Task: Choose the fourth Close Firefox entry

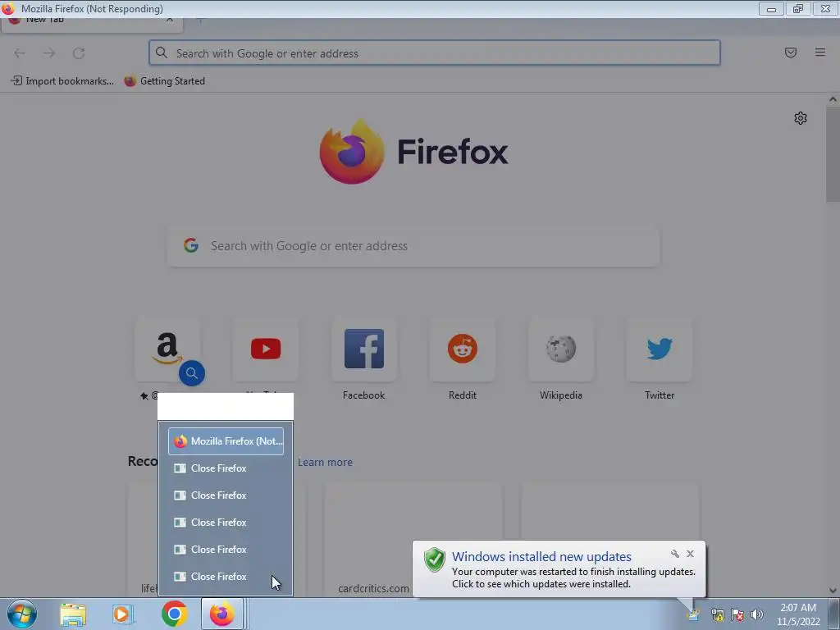Action: tap(226, 550)
